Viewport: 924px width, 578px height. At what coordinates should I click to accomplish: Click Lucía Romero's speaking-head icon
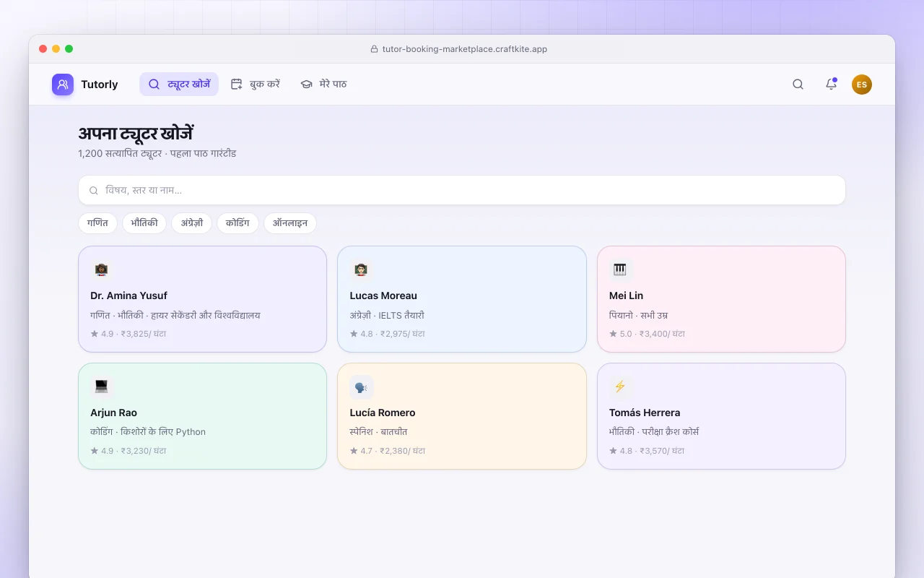coord(362,387)
